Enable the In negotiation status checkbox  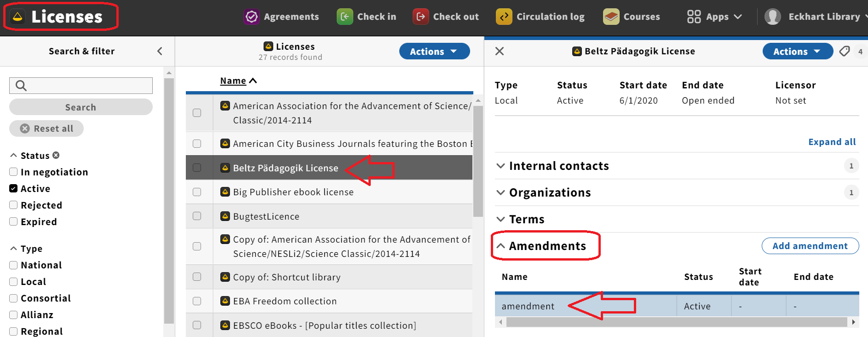13,172
